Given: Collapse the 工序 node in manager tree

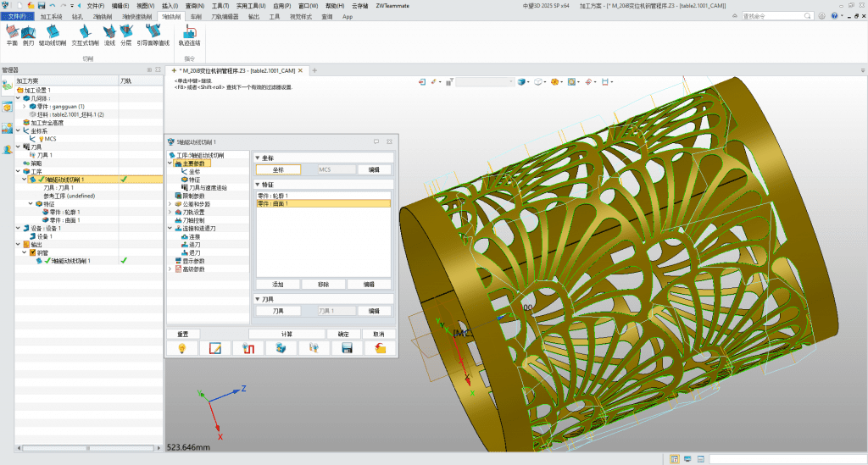Looking at the screenshot, I should tap(18, 171).
